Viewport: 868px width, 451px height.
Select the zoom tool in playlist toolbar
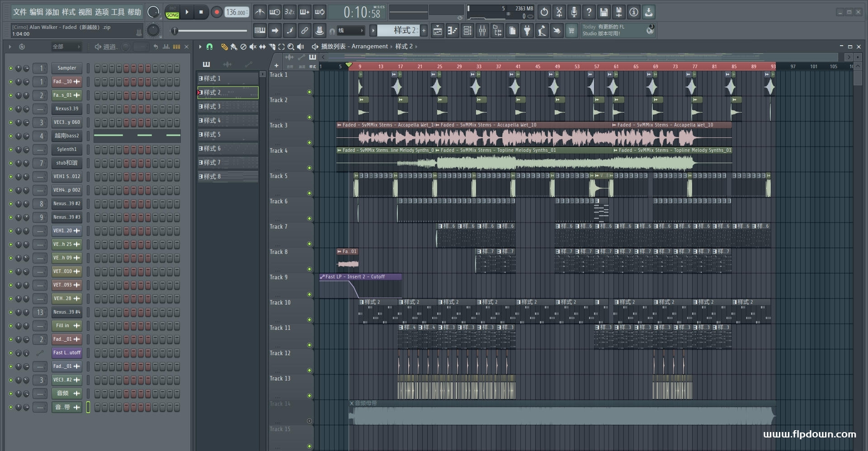(291, 47)
